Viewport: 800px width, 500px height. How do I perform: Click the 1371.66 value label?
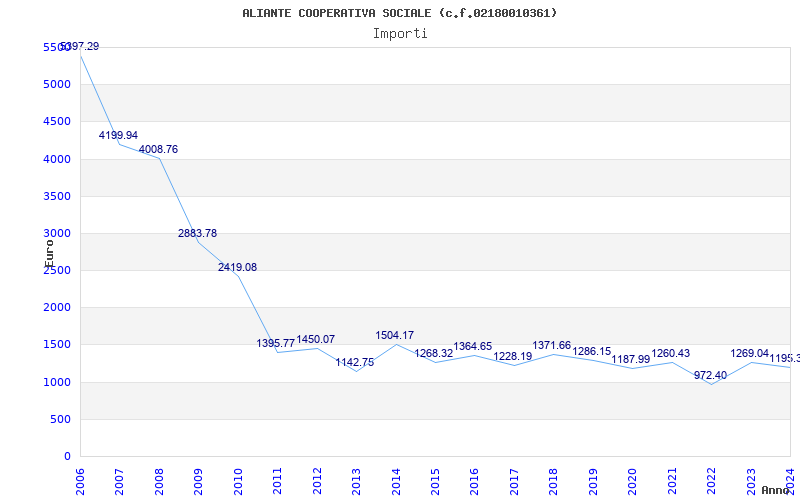pyautogui.click(x=552, y=345)
